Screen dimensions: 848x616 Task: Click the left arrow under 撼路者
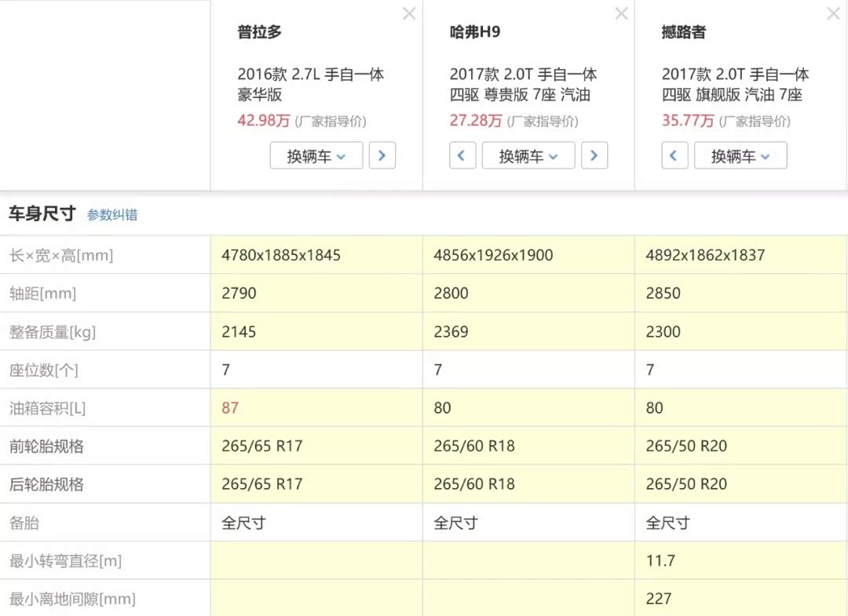click(674, 155)
